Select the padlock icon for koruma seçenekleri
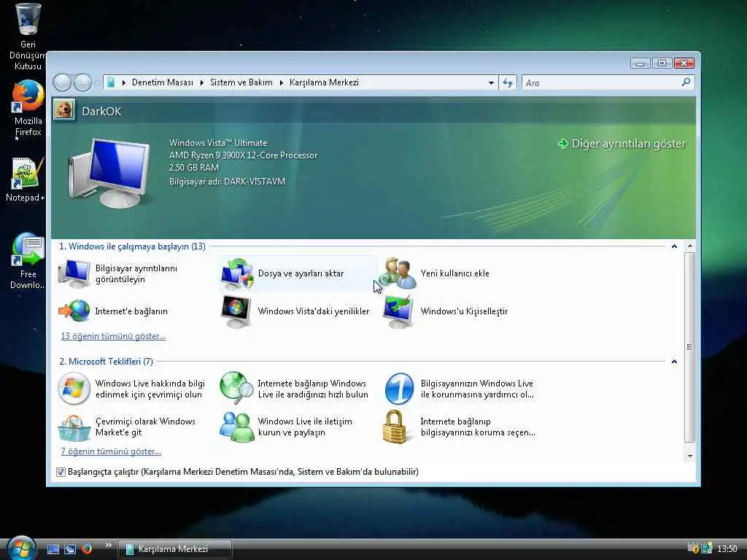The height and width of the screenshot is (560, 747). [x=395, y=427]
